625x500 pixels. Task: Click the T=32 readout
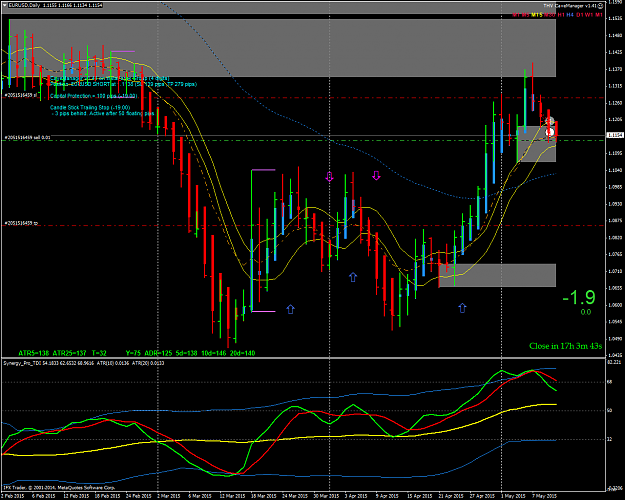click(x=99, y=353)
